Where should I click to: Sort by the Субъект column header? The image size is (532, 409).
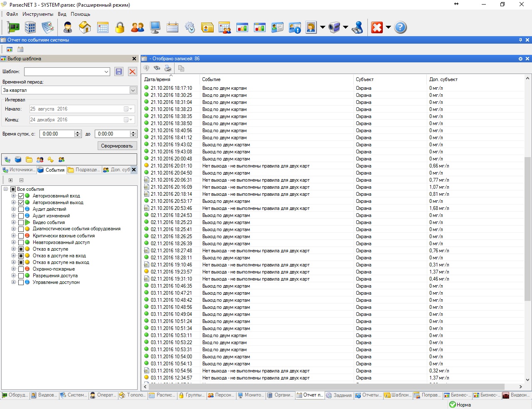pyautogui.click(x=390, y=79)
